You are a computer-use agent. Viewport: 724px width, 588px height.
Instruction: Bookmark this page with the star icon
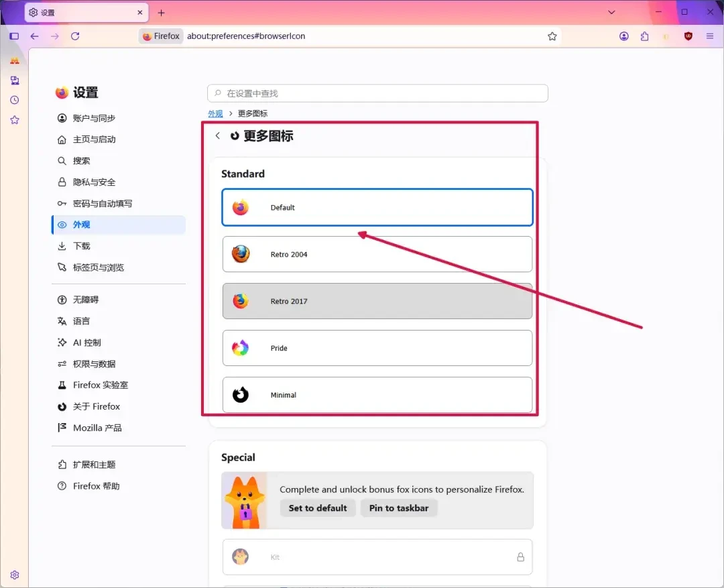[x=552, y=36]
